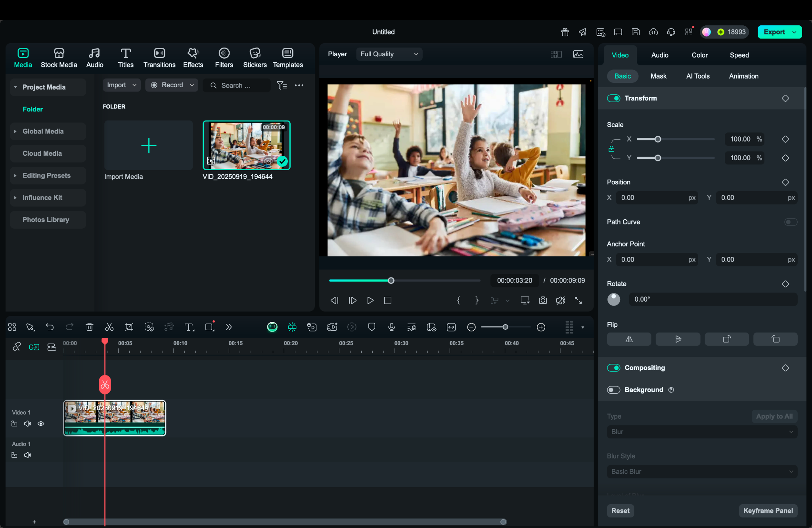This screenshot has width=812, height=528.
Task: Open the Full Quality dropdown
Action: click(389, 54)
